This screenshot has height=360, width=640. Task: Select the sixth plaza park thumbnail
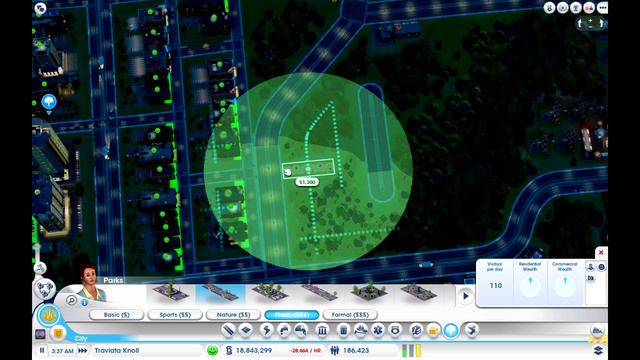419,292
